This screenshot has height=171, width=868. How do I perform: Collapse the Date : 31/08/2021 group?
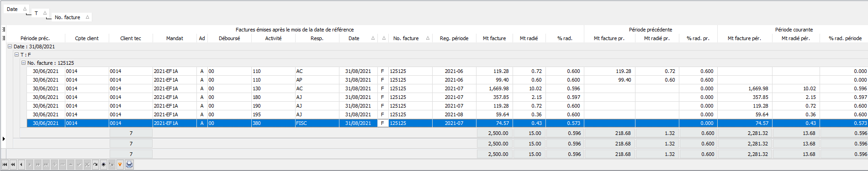pos(10,47)
